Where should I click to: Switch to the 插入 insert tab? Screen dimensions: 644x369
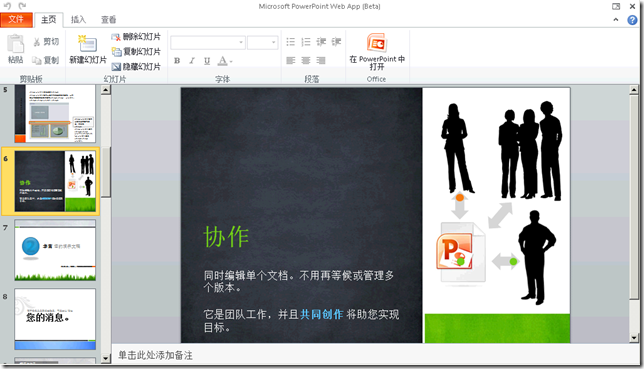(78, 19)
